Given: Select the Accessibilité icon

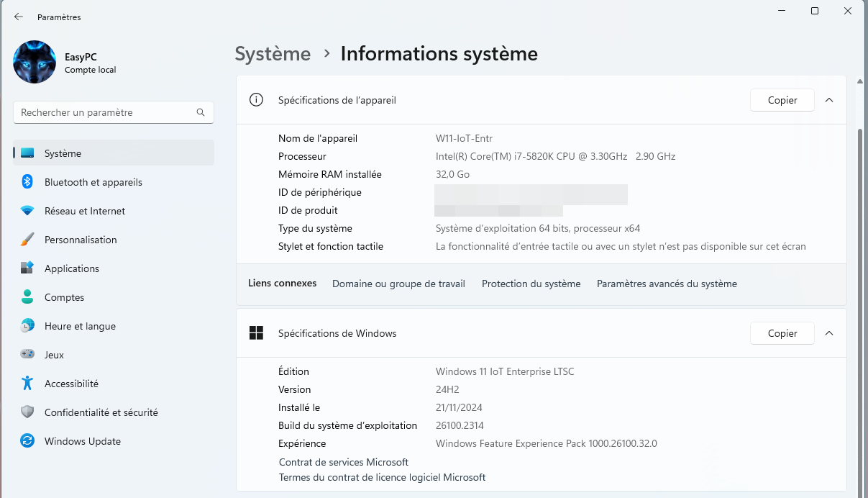Looking at the screenshot, I should click(x=27, y=384).
